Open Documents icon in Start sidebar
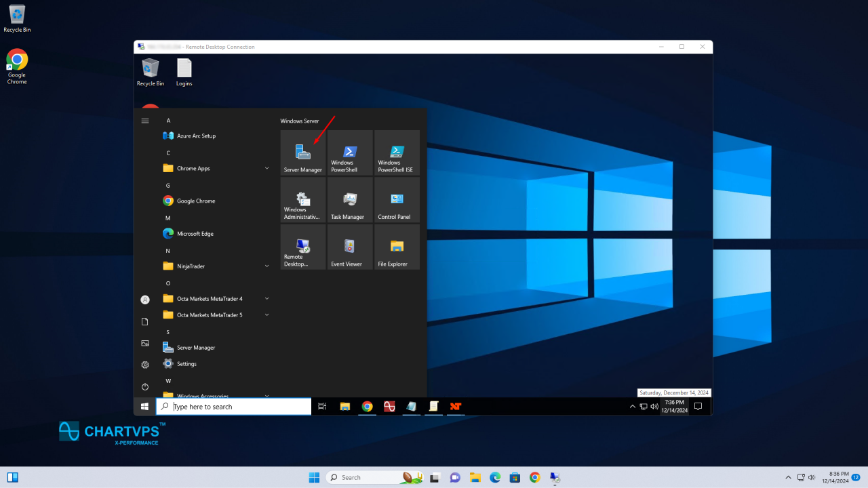868x488 pixels. click(144, 321)
